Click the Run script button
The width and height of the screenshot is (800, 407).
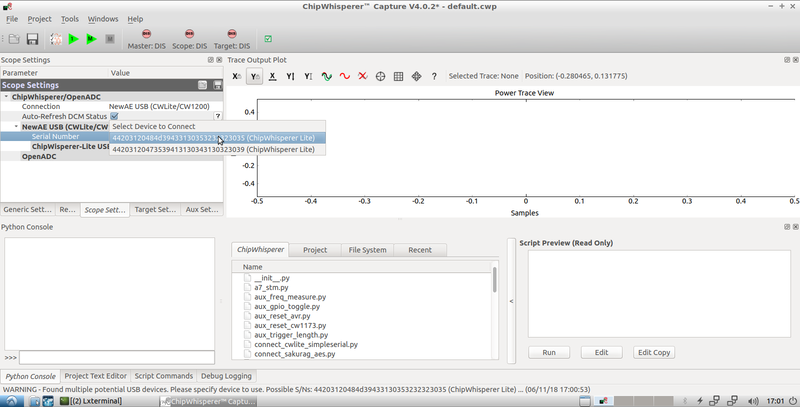pyautogui.click(x=549, y=352)
